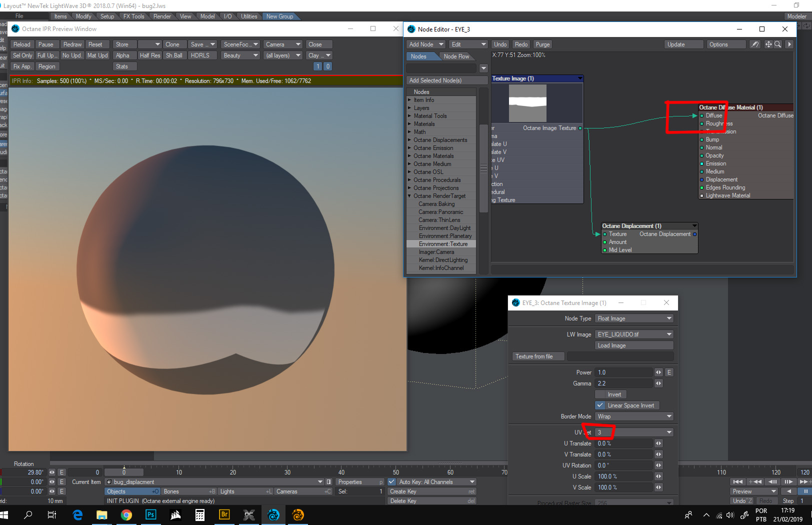Open the Render menu tab
Image resolution: width=812 pixels, height=525 pixels.
(x=162, y=16)
